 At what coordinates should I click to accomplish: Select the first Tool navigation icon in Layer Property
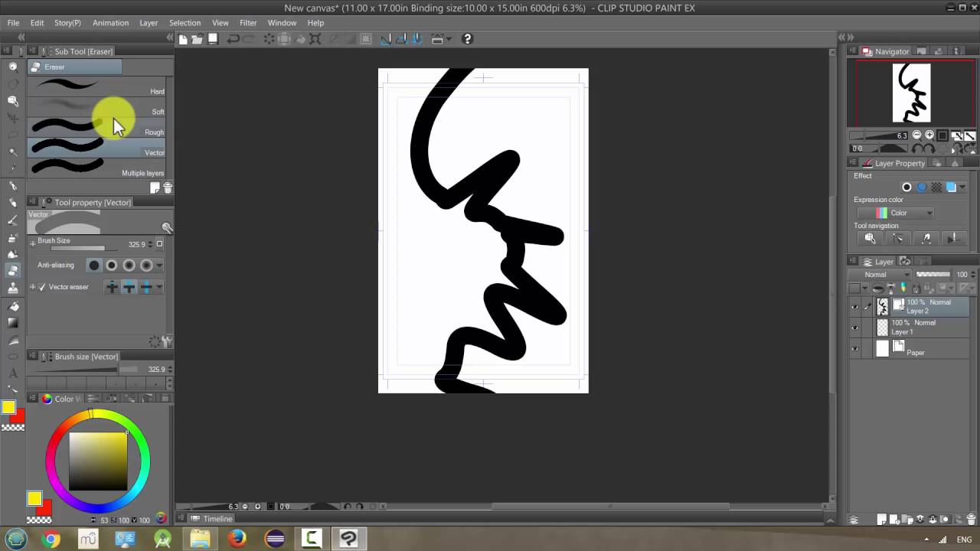871,238
